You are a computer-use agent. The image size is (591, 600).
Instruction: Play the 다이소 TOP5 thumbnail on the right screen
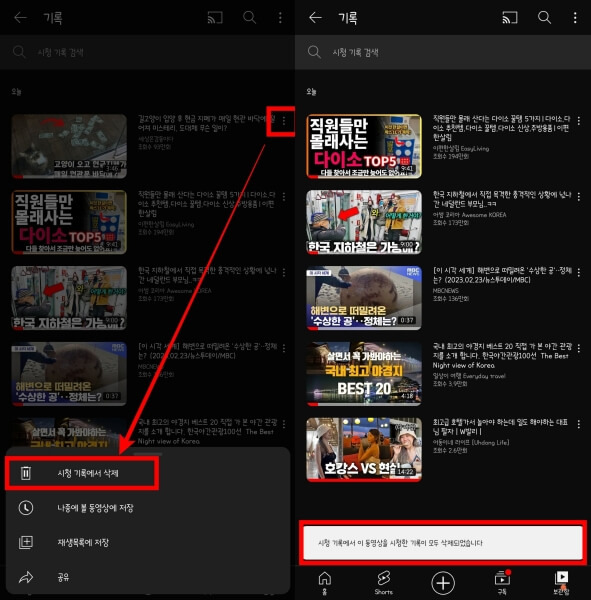(x=364, y=146)
